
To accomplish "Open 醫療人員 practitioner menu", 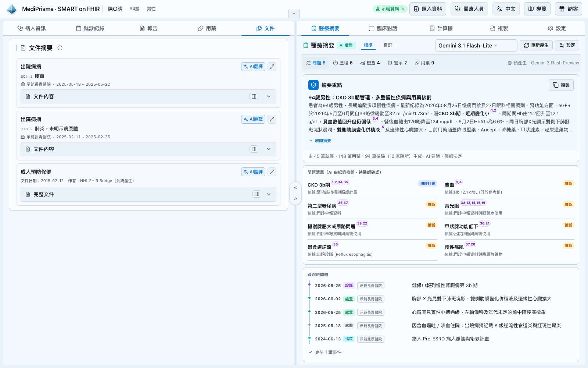I will coord(469,9).
